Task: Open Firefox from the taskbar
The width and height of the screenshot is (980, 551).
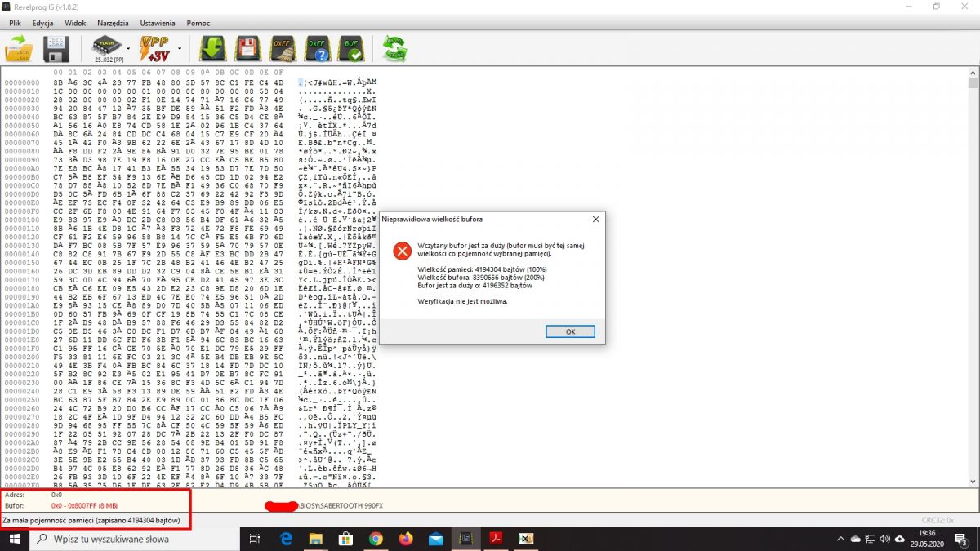Action: tap(406, 539)
